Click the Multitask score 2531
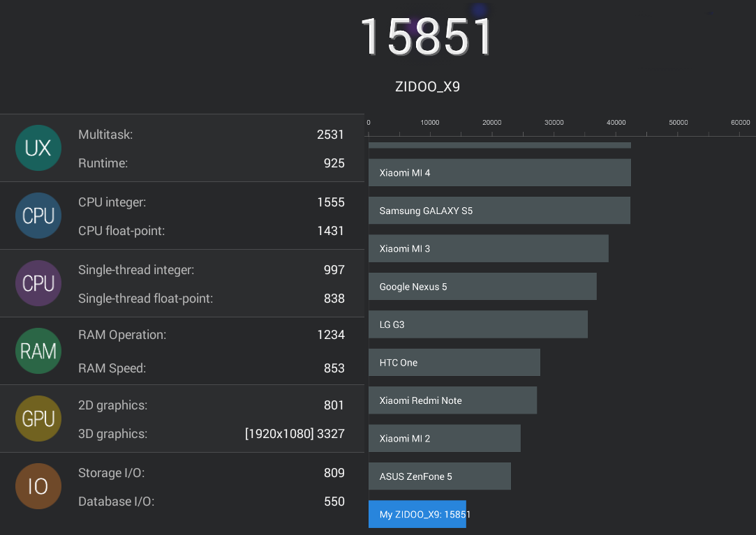This screenshot has height=535, width=756. (x=330, y=135)
